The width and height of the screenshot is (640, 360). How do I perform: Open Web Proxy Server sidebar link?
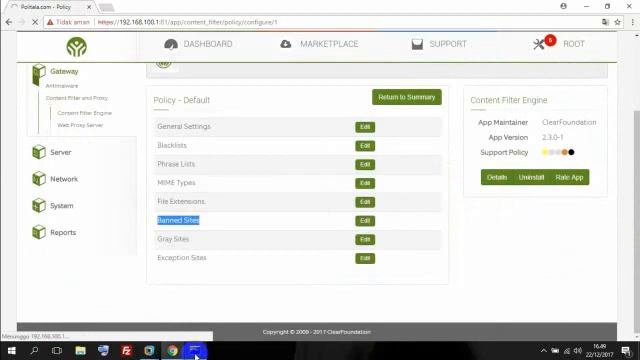point(80,125)
